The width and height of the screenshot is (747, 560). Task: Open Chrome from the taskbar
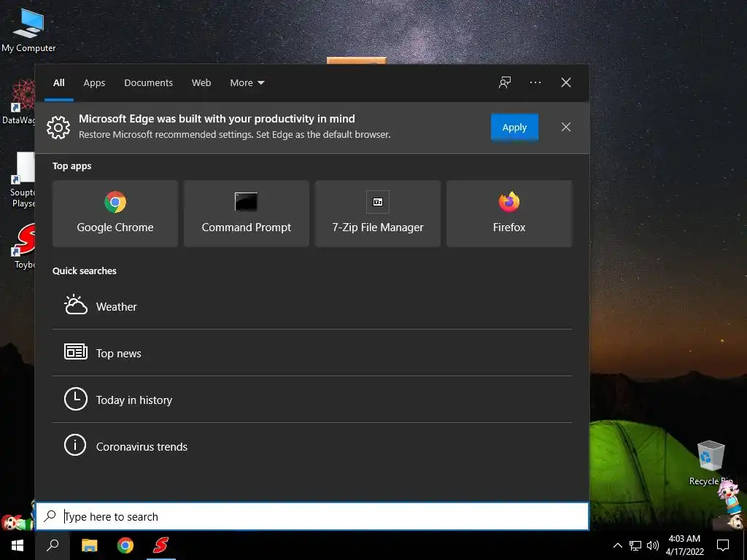tap(125, 545)
